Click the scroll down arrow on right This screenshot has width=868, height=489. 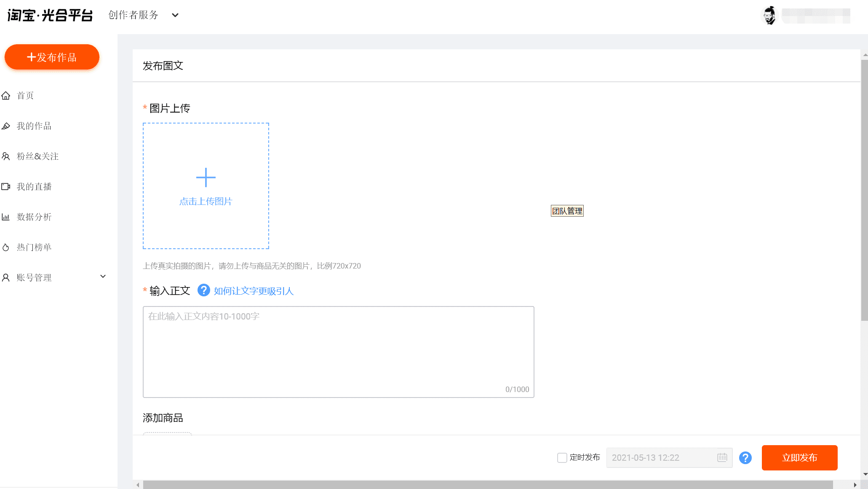(865, 474)
